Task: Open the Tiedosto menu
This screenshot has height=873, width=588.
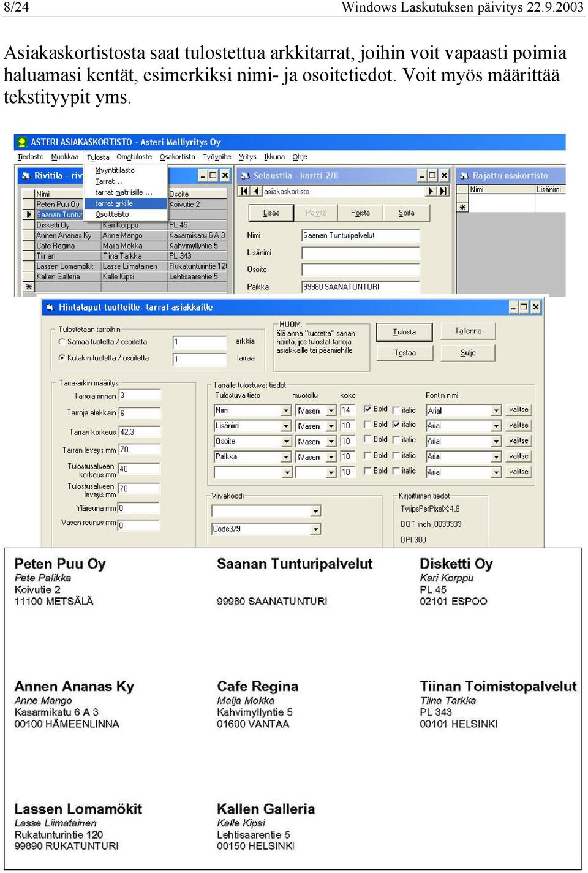Action: pos(31,157)
